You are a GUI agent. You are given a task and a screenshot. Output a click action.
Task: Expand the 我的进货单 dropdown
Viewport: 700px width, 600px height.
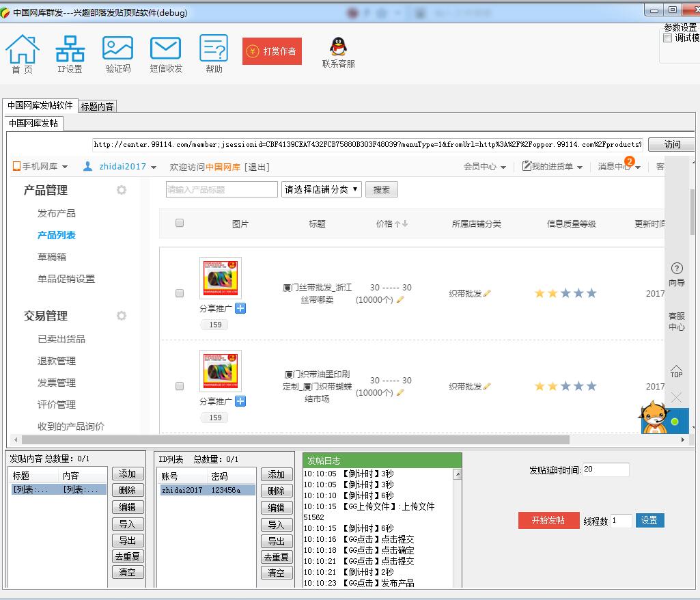[x=580, y=167]
